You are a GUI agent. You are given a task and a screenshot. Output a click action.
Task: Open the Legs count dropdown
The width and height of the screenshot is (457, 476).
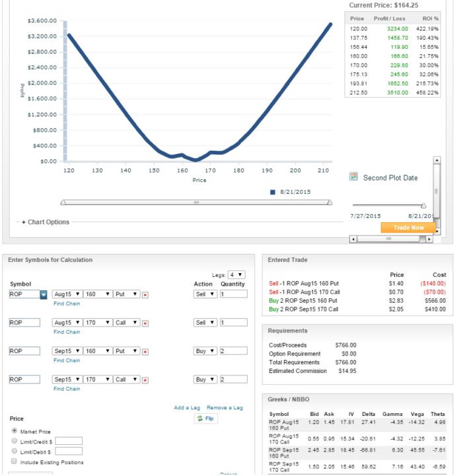pos(237,274)
